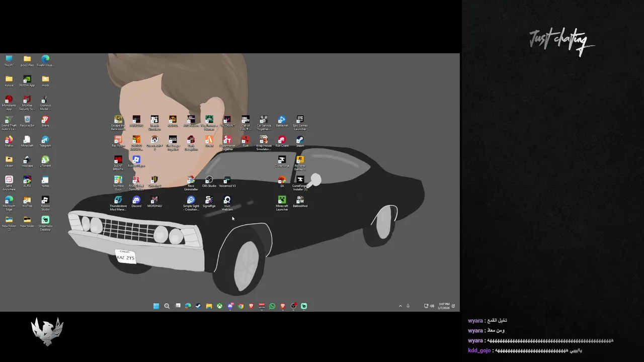
Task: Click the taskbar Search icon
Action: click(x=167, y=306)
